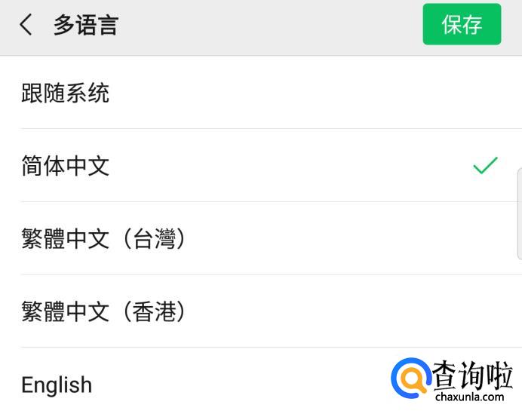Tap the back arrow icon

tap(26, 25)
